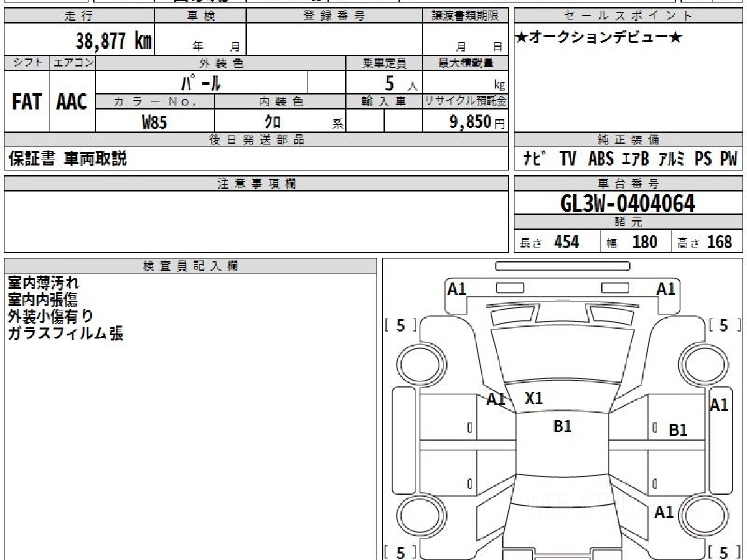Screen dimensions: 747x560
Task: Select the FAT shift value
Action: click(x=27, y=102)
